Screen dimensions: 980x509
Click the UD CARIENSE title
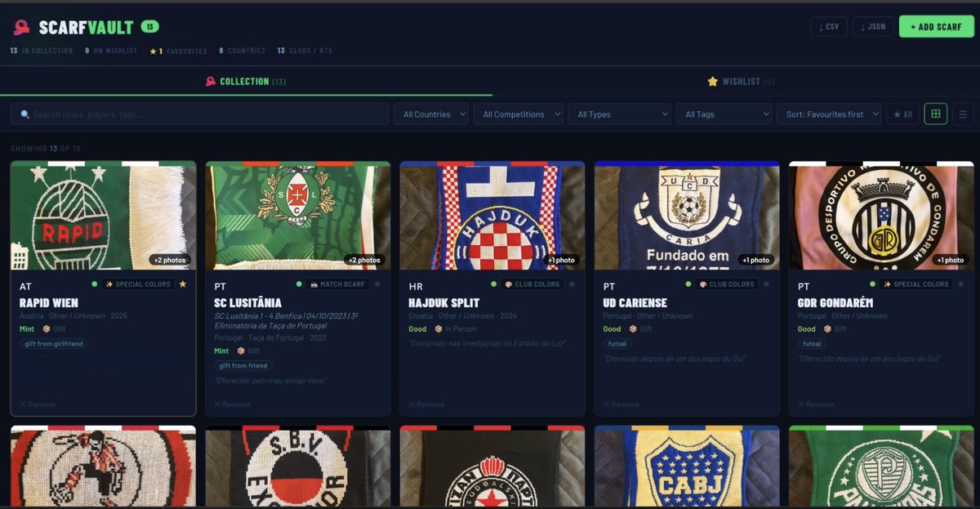635,303
